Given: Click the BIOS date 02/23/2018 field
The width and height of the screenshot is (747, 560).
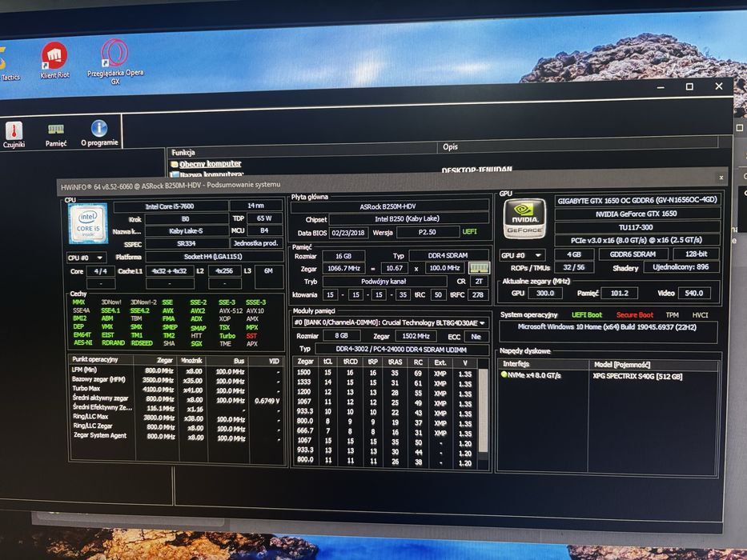Looking at the screenshot, I should tap(347, 232).
